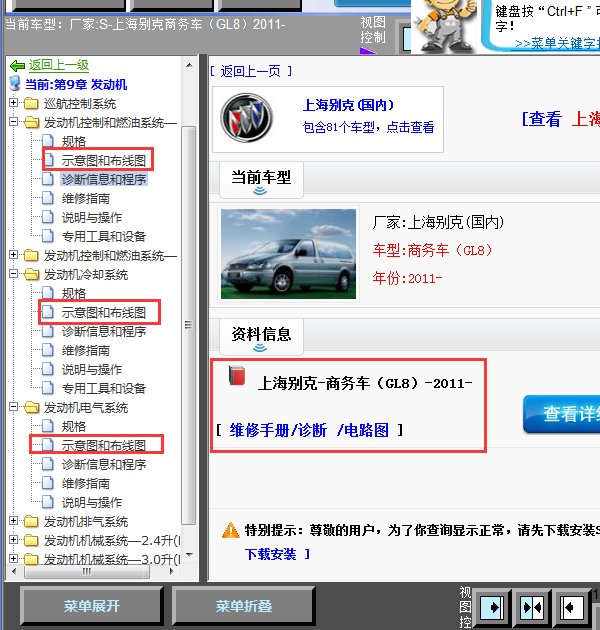Click the folder icon for 发动机电气系统
Screen dimensions: 600x630
31,407
